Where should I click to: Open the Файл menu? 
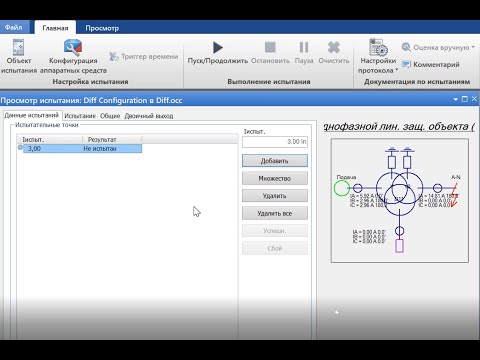14,27
